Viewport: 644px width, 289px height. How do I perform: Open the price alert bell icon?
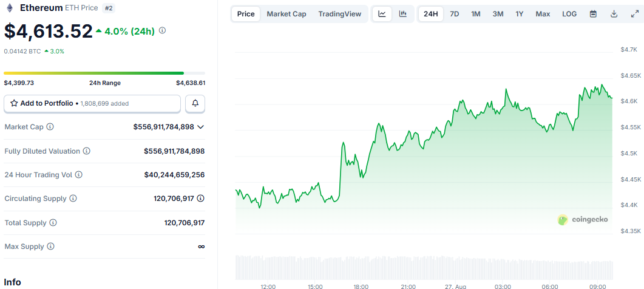pyautogui.click(x=195, y=104)
